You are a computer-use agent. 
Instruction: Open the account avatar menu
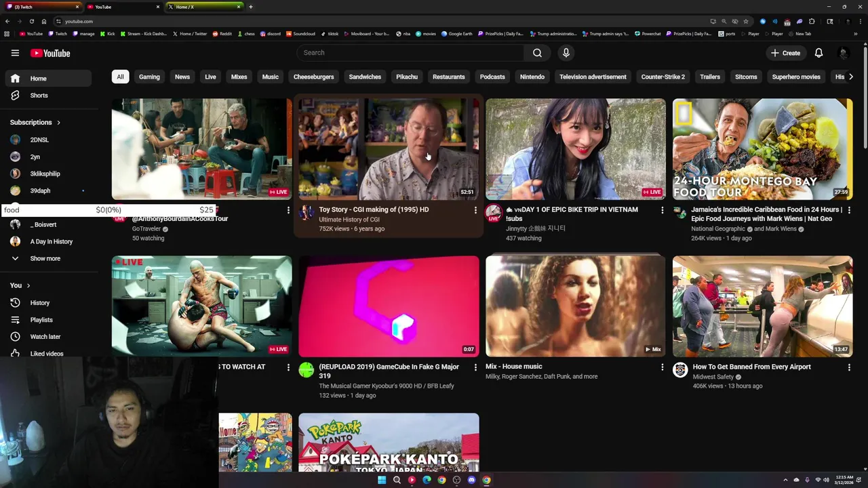844,53
